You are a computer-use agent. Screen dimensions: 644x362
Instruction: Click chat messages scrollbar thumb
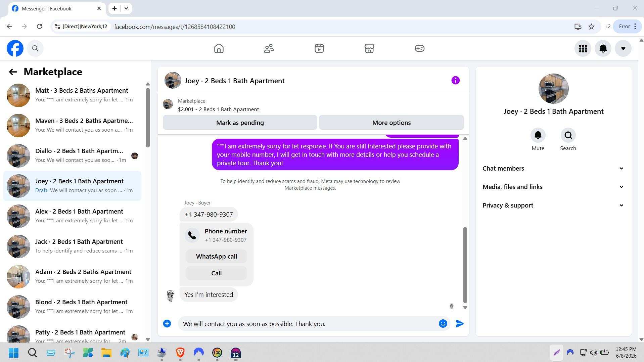pos(465,265)
